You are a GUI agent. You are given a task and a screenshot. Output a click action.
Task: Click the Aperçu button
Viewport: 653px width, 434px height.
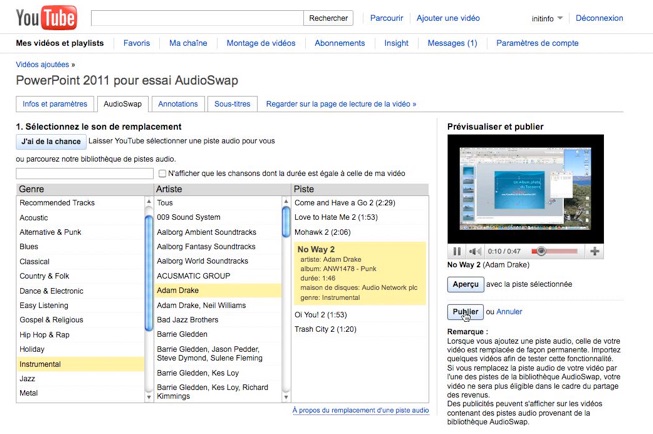[x=466, y=284]
